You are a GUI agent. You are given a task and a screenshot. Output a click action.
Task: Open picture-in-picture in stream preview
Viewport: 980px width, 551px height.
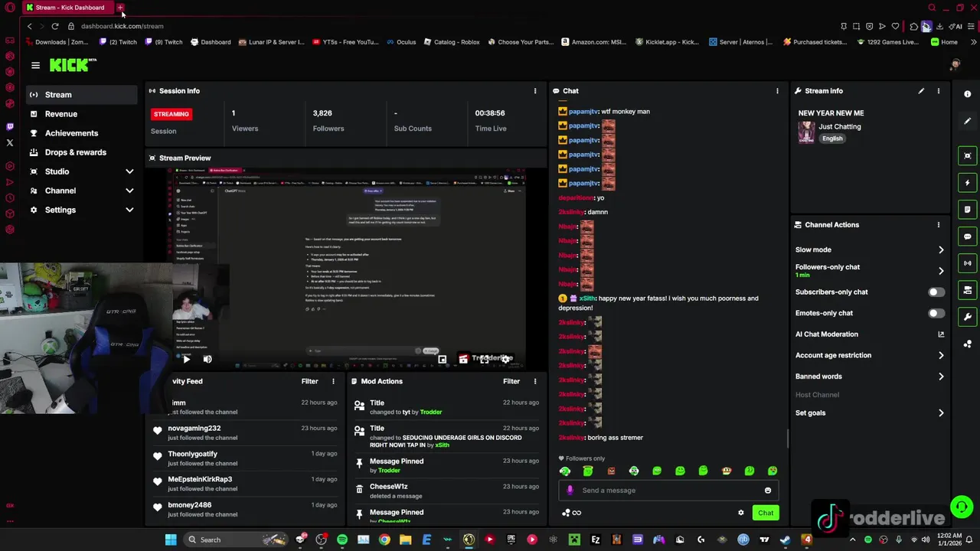(x=442, y=359)
